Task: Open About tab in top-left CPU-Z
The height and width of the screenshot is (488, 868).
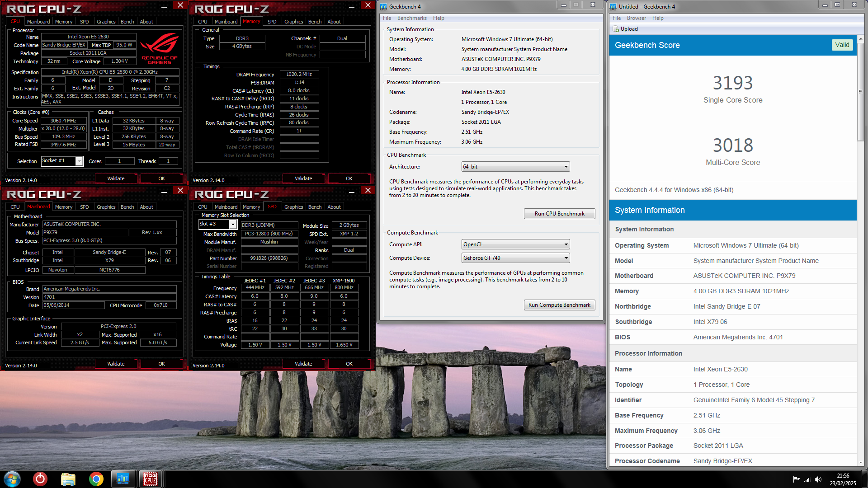Action: pyautogui.click(x=146, y=22)
